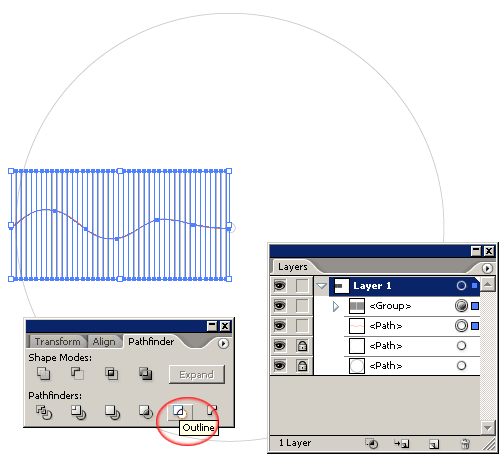Hide the Group sublayer eye icon

(x=280, y=306)
